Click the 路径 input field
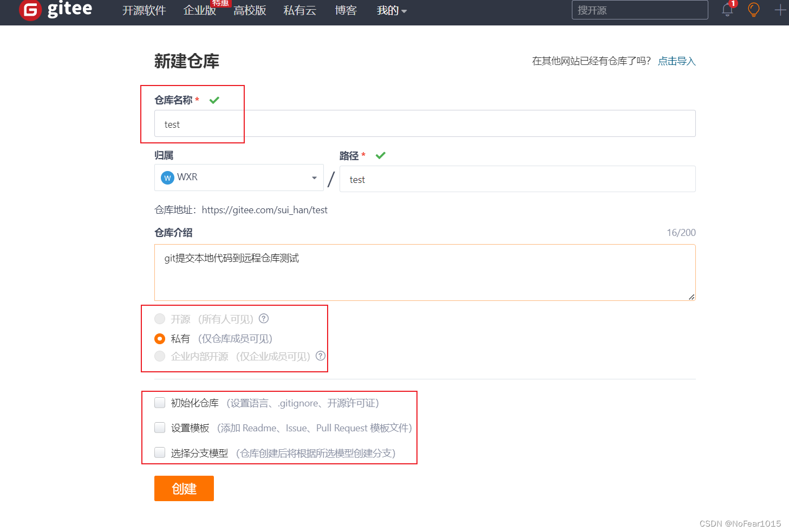Image resolution: width=789 pixels, height=532 pixels. [518, 179]
